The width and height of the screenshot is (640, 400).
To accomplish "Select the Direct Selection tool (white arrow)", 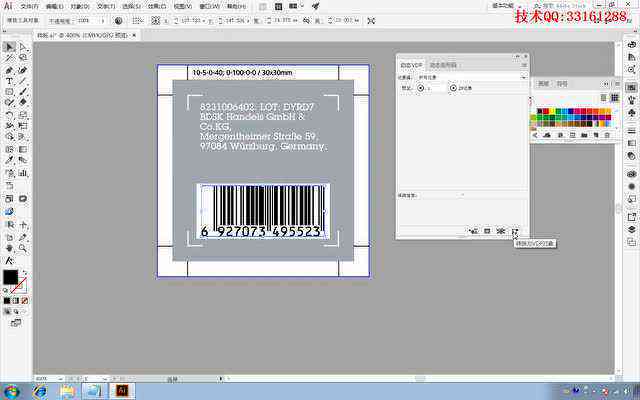I will [x=23, y=47].
